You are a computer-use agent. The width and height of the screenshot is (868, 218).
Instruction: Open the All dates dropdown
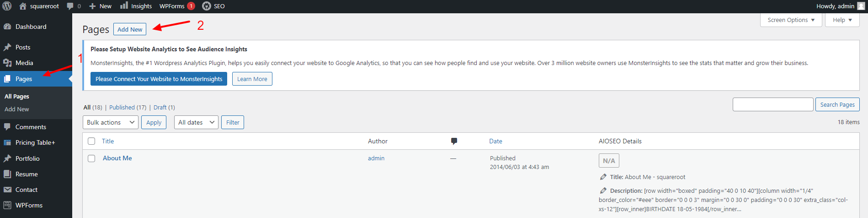click(196, 122)
